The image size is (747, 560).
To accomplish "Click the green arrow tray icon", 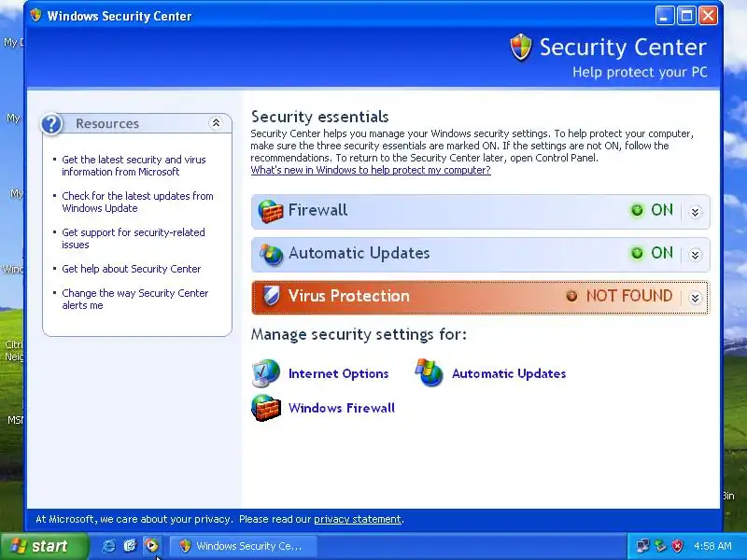I will 660,546.
